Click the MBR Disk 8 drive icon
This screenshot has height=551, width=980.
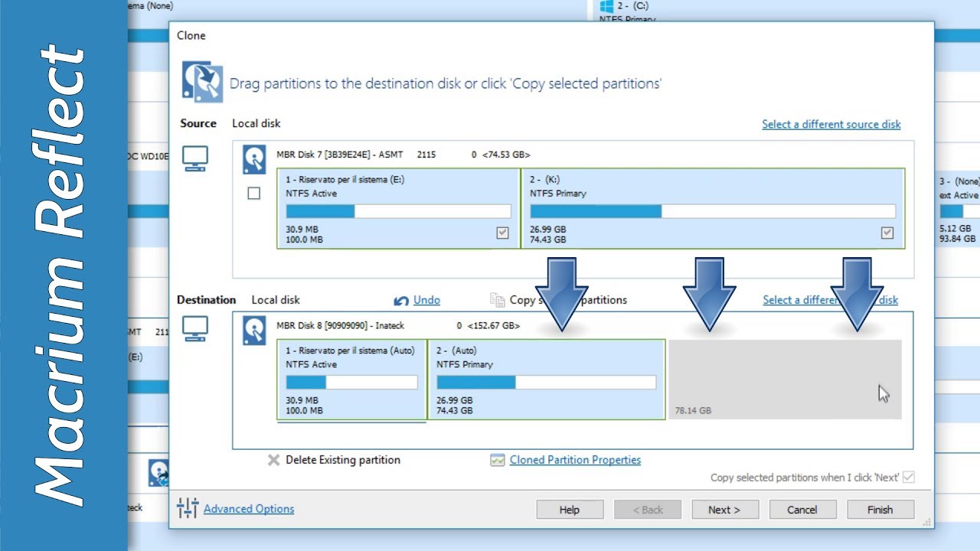coord(254,330)
